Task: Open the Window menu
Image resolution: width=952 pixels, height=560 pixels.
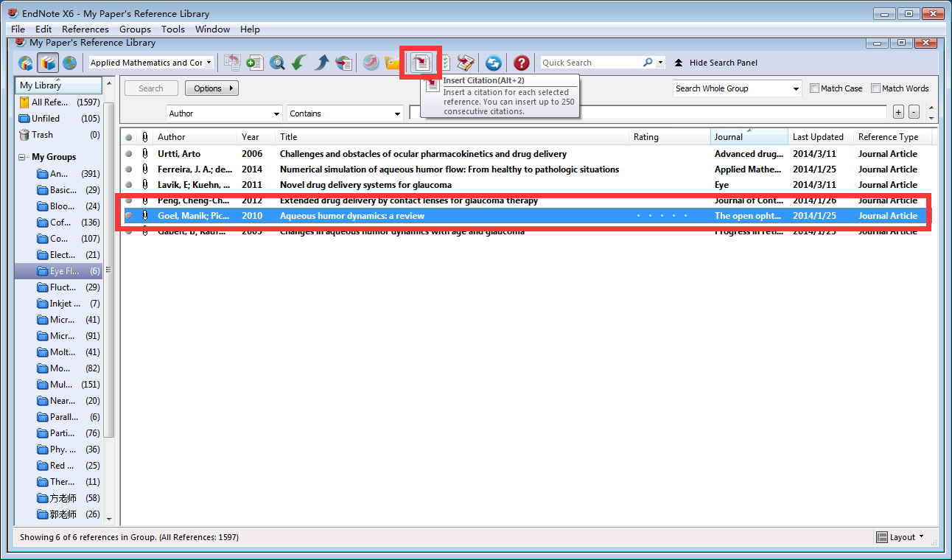Action: 212,29
